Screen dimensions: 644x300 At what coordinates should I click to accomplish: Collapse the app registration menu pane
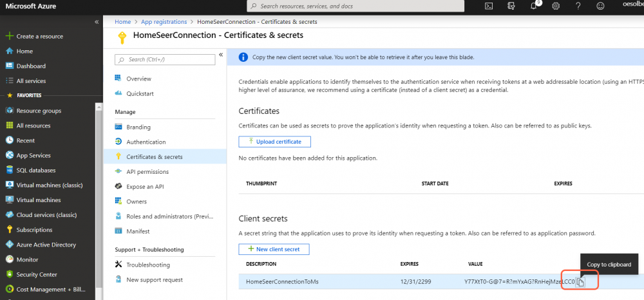click(x=221, y=55)
